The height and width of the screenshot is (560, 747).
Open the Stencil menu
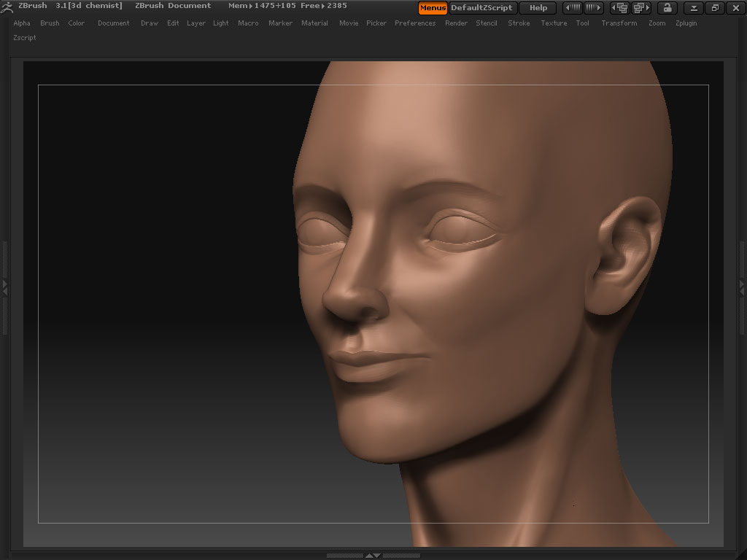tap(487, 23)
